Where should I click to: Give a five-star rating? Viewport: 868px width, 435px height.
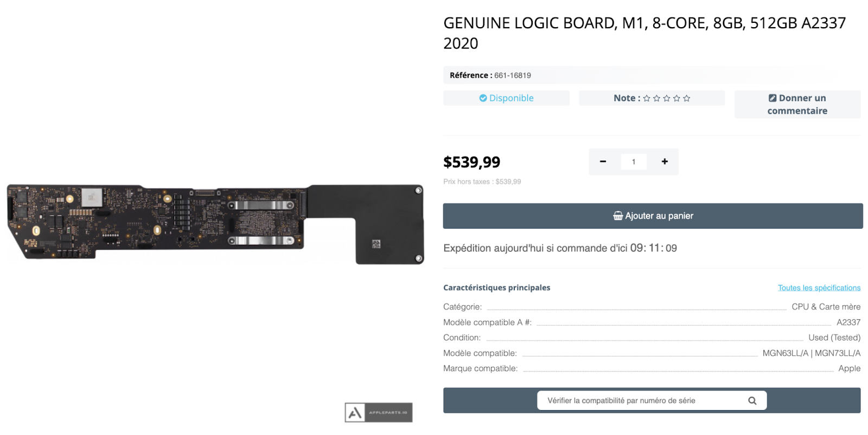coord(687,98)
